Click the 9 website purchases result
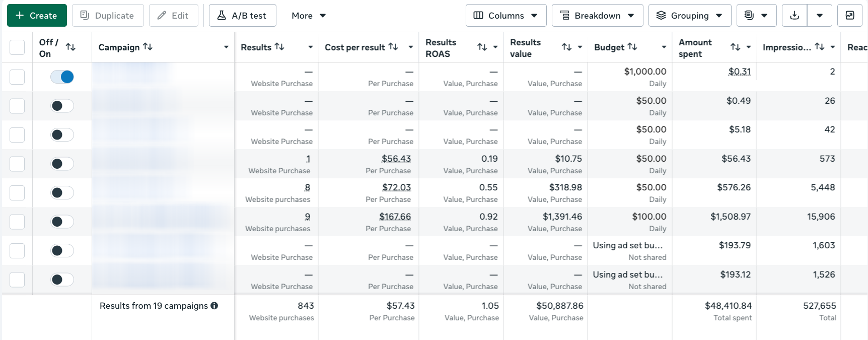The width and height of the screenshot is (868, 340). click(x=307, y=217)
